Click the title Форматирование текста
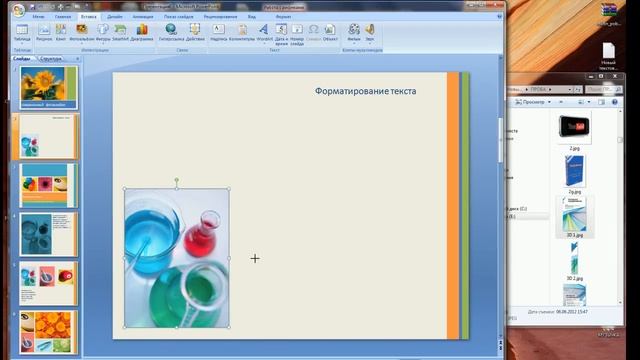640x360 pixels. coord(365,91)
